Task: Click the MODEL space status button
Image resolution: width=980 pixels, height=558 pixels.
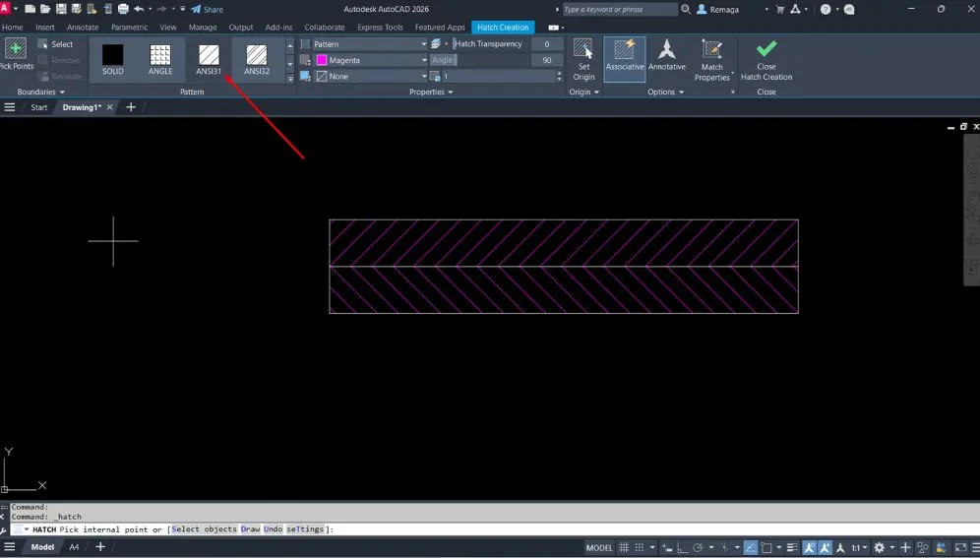Action: point(599,548)
